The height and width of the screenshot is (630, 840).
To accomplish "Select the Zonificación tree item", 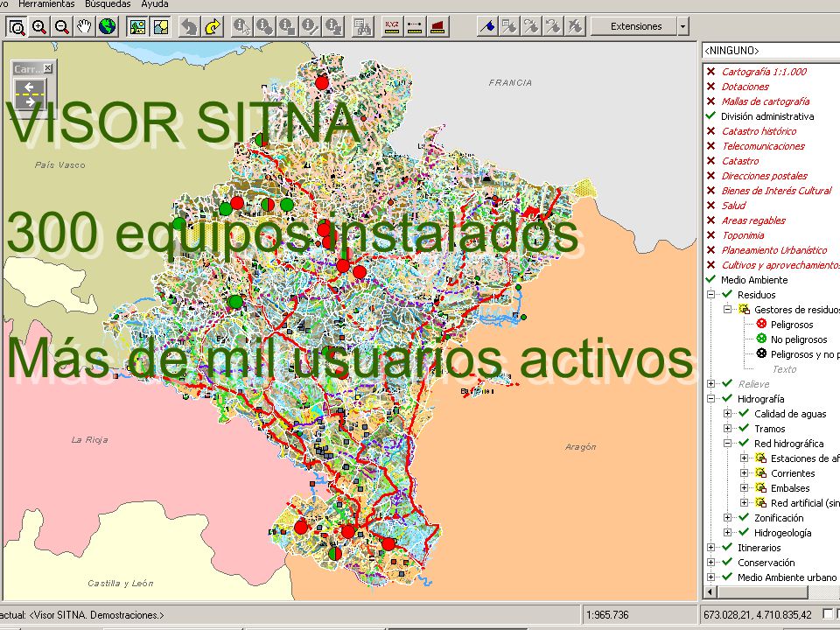I will (x=779, y=518).
